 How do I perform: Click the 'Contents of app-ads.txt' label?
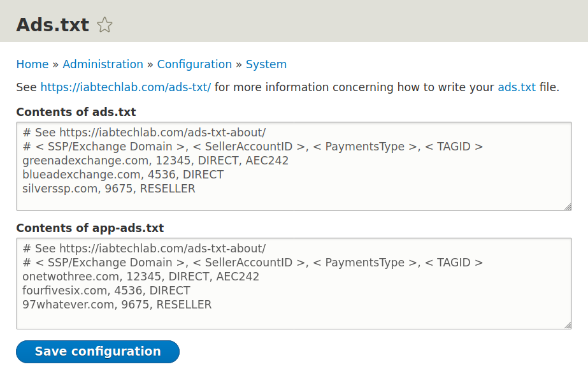coord(90,228)
